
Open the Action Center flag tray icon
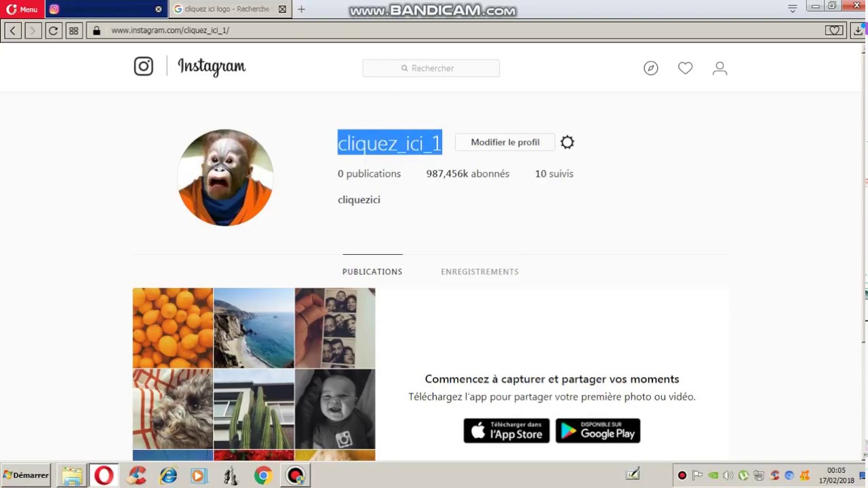(x=697, y=475)
